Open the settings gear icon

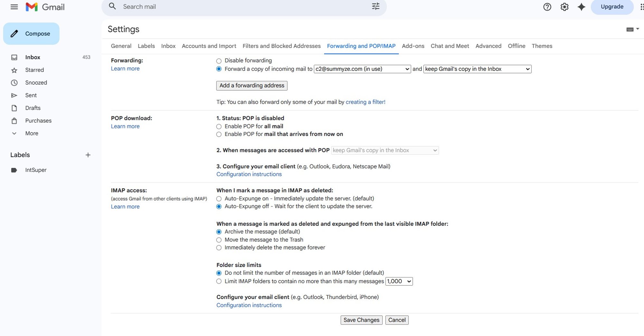(564, 7)
